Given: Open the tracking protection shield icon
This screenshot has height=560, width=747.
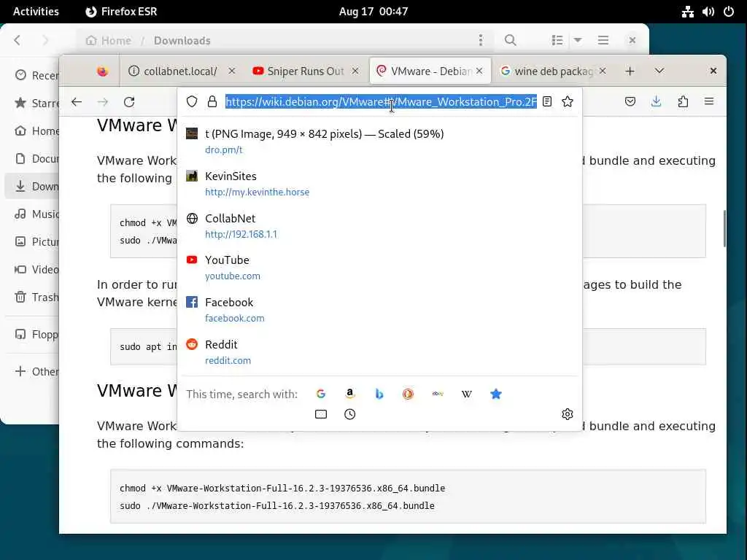Looking at the screenshot, I should [192, 101].
